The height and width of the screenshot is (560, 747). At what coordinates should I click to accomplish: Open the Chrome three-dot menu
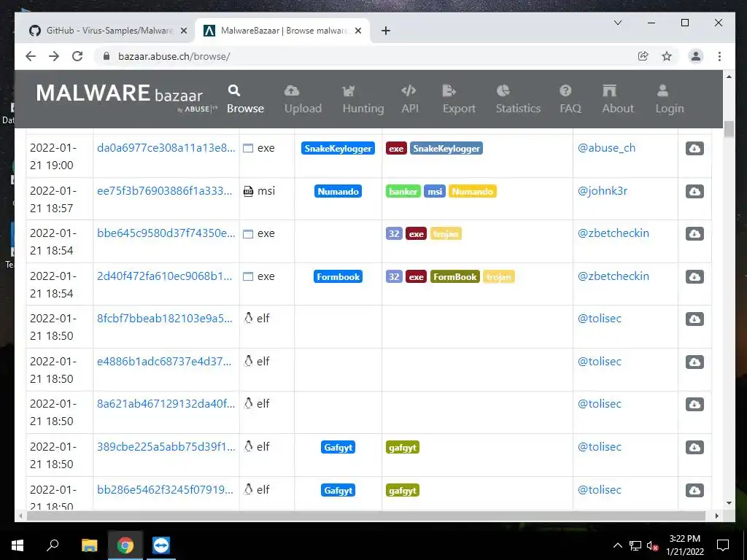(719, 56)
